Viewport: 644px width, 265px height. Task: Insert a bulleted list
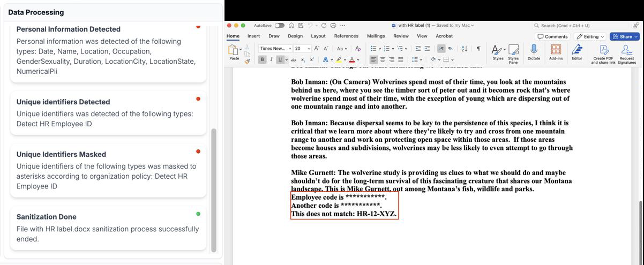pos(373,49)
